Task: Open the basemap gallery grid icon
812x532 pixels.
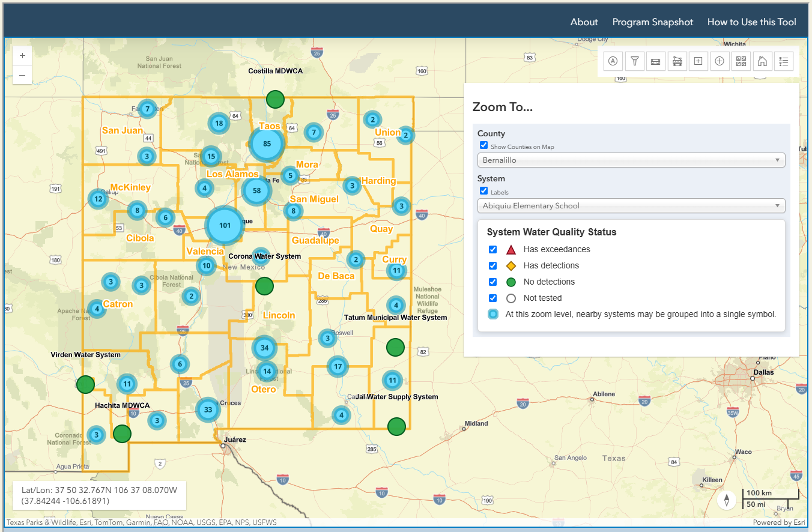Action: click(741, 61)
